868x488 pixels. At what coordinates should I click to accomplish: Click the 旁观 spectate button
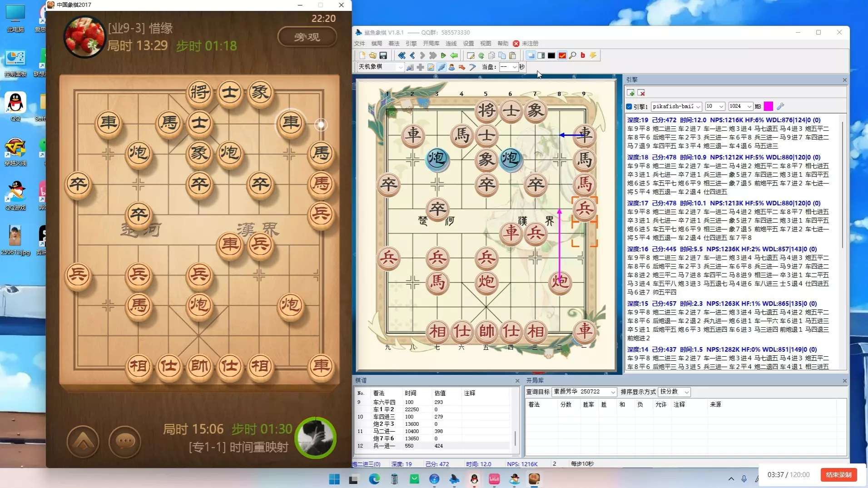(x=307, y=37)
